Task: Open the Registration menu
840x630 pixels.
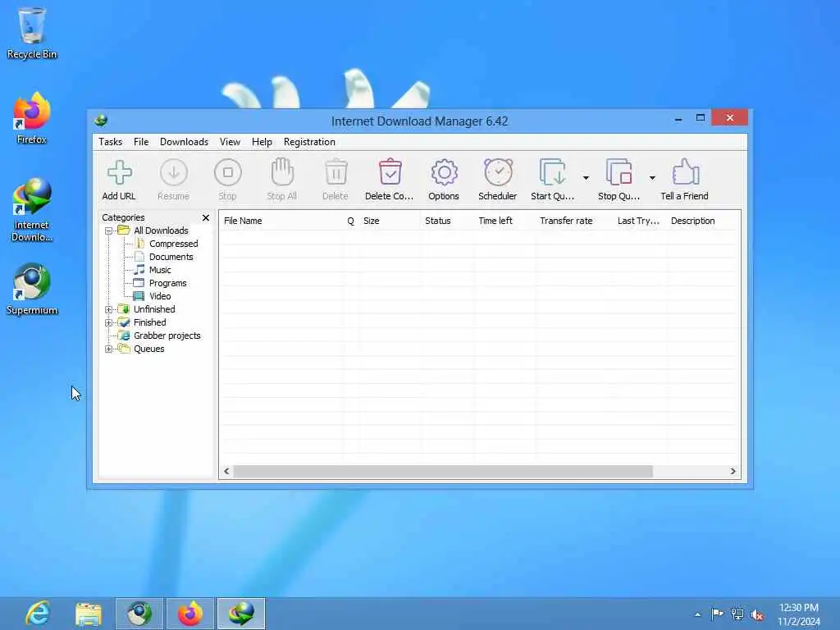Action: (x=309, y=142)
